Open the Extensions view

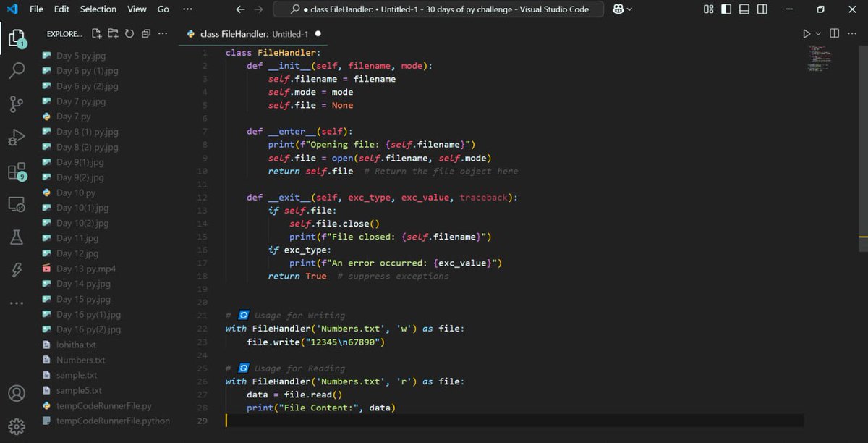17,172
